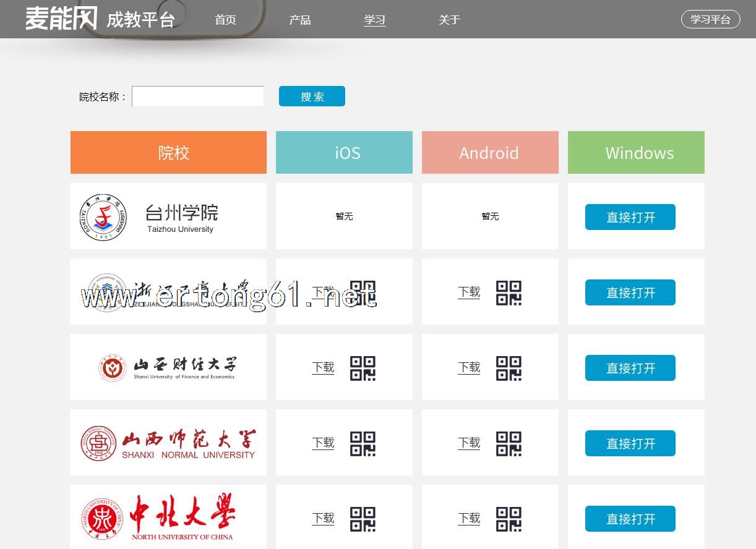Click the 学习平台 button in the header
The height and width of the screenshot is (549, 756).
710,19
